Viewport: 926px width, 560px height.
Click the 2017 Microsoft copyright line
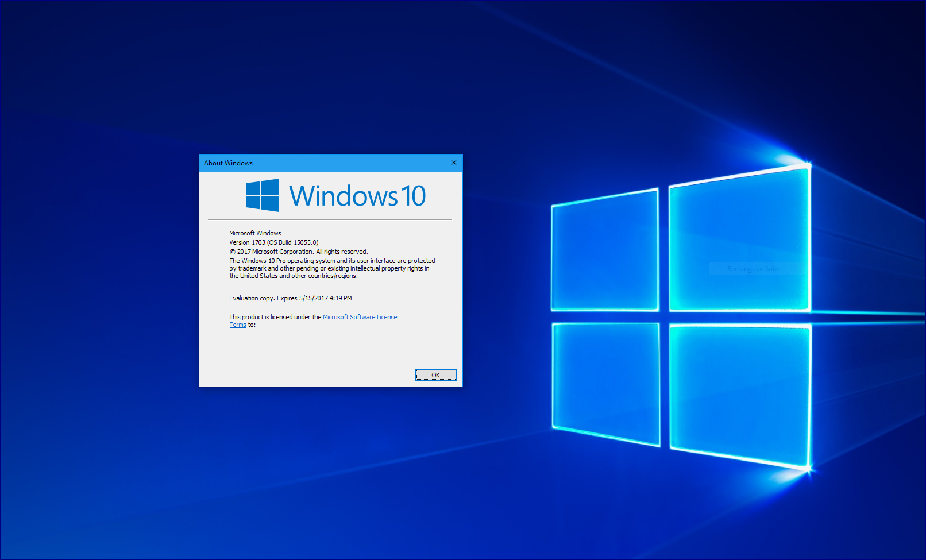pyautogui.click(x=299, y=252)
